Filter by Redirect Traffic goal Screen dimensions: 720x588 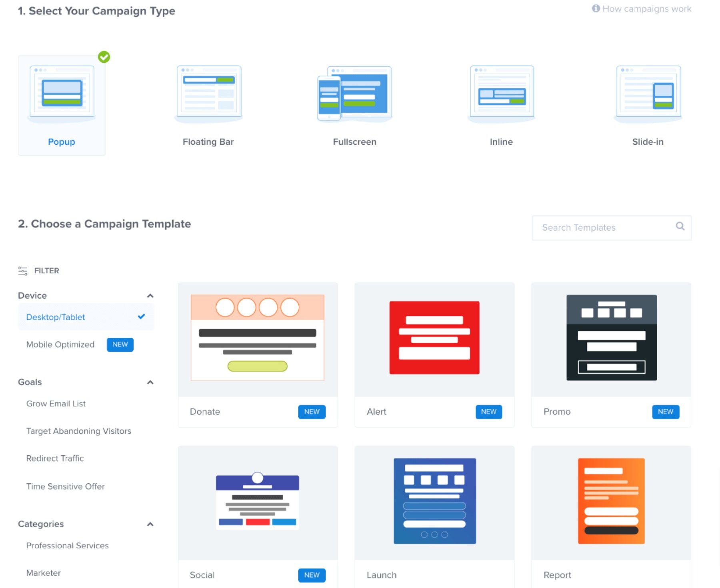click(x=55, y=458)
